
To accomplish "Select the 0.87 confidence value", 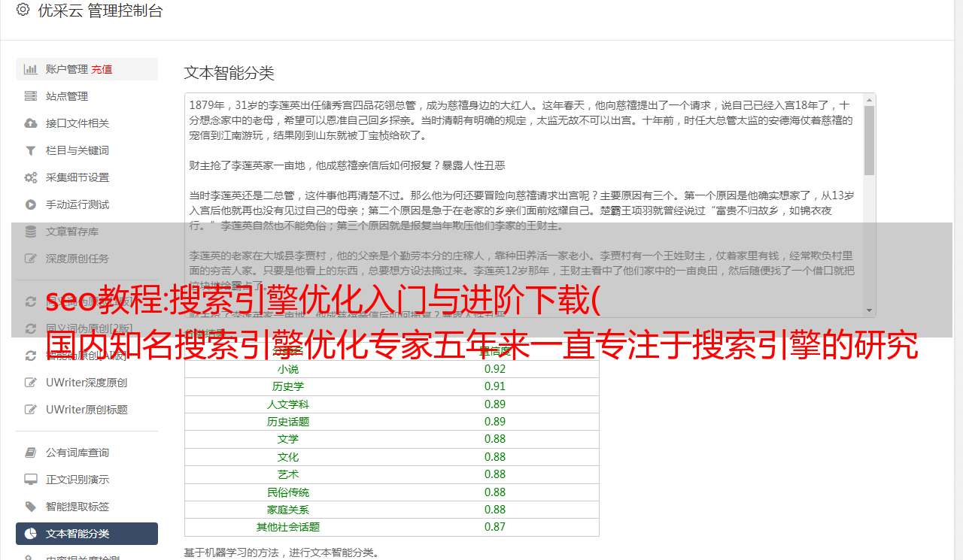I will [x=495, y=527].
